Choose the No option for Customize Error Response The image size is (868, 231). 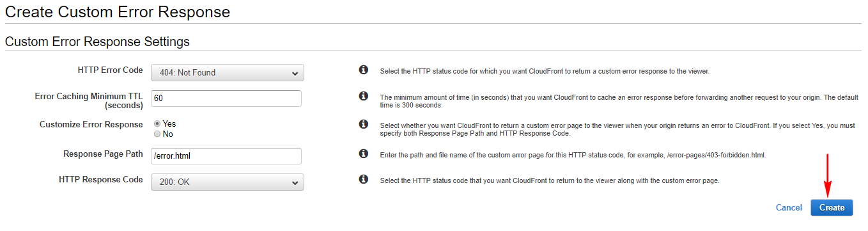click(x=157, y=134)
